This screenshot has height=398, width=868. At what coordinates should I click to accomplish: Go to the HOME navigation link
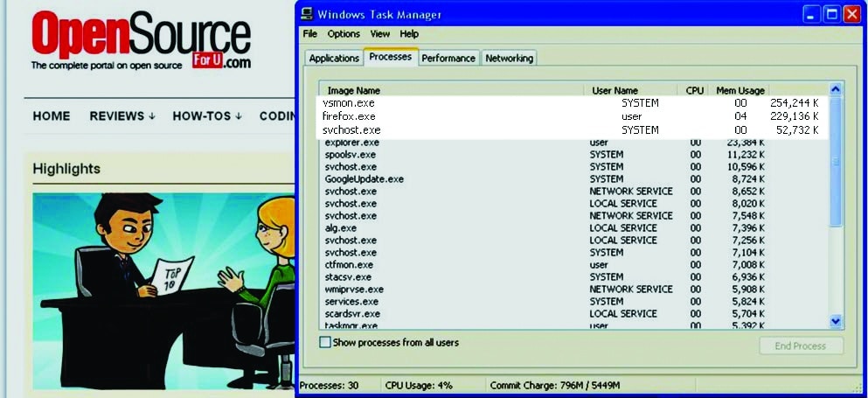pyautogui.click(x=52, y=116)
